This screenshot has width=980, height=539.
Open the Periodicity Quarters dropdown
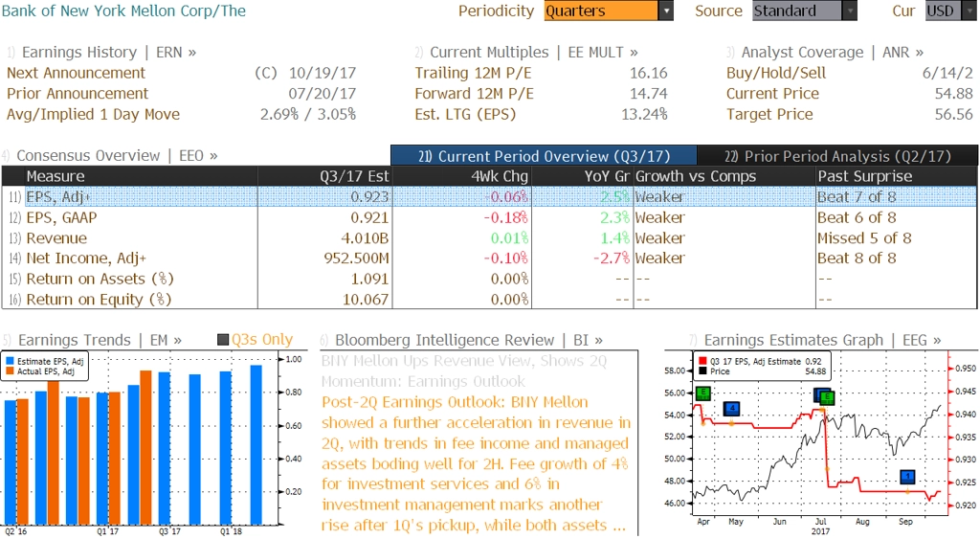[x=608, y=11]
